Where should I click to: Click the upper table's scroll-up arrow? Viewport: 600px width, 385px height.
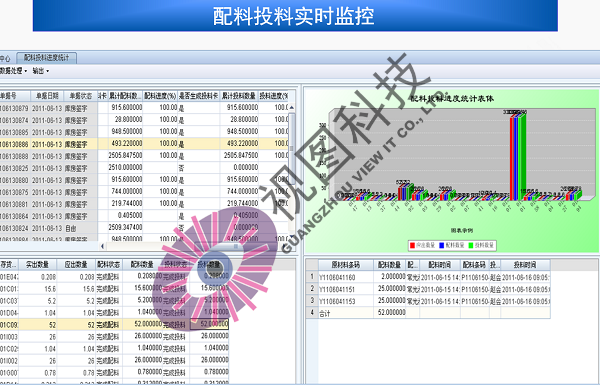(x=292, y=108)
